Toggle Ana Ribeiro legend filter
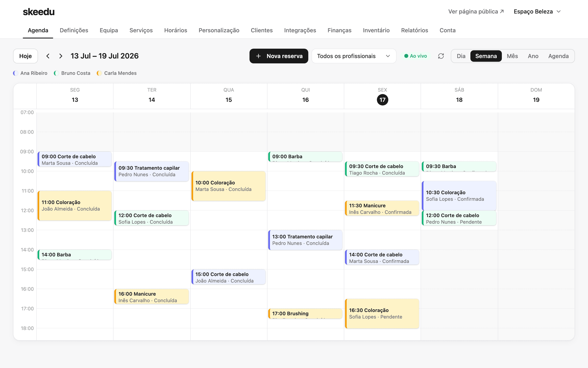 [x=30, y=73]
